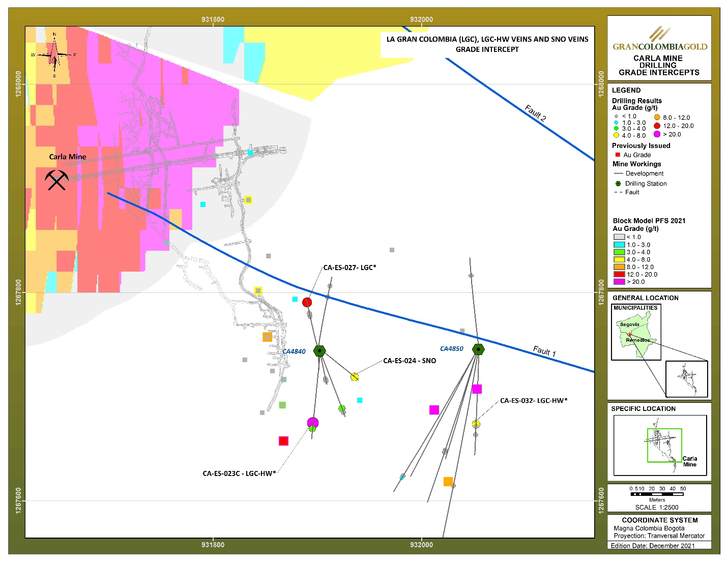Click the CA-ES-032- LGC-HW* label
This screenshot has width=728, height=562.
click(534, 401)
